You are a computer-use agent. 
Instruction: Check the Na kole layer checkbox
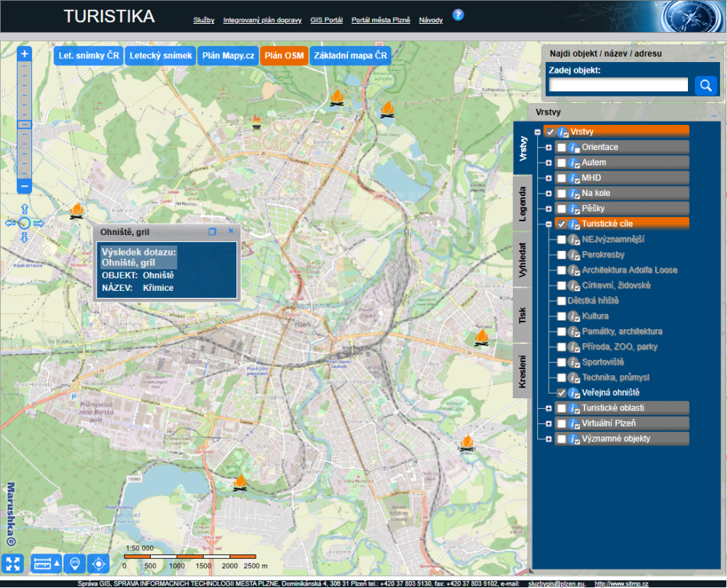(x=562, y=193)
